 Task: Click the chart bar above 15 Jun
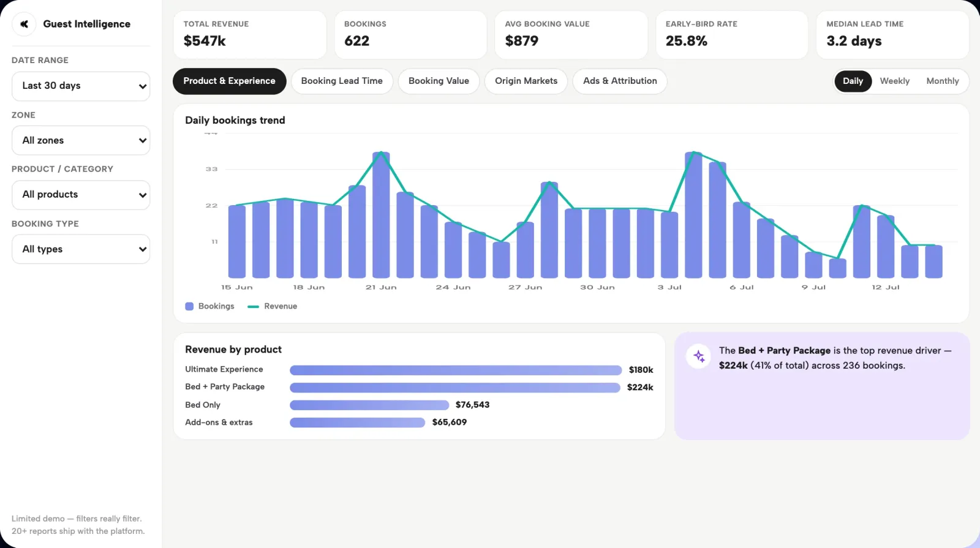237,242
